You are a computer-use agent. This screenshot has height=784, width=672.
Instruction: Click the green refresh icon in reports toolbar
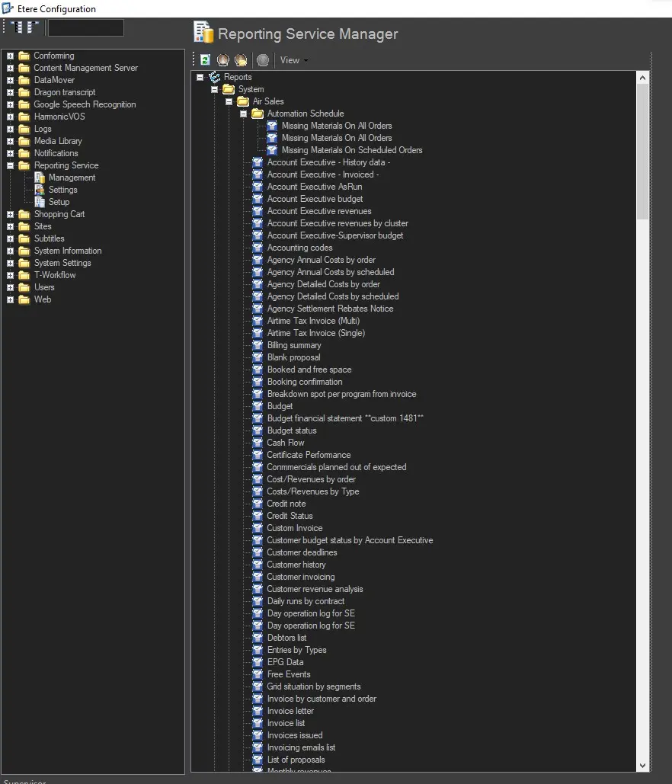206,60
